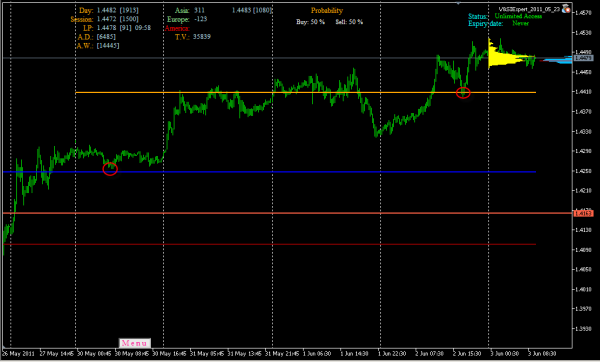This screenshot has height=362, width=600.
Task: Click the 26 May 2011 date label
Action: click(x=18, y=354)
